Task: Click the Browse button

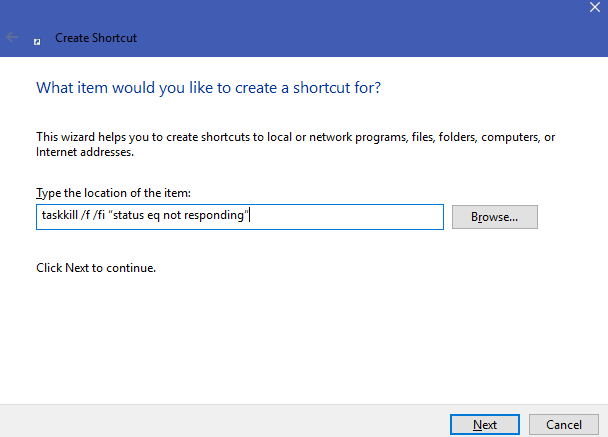Action: click(494, 217)
